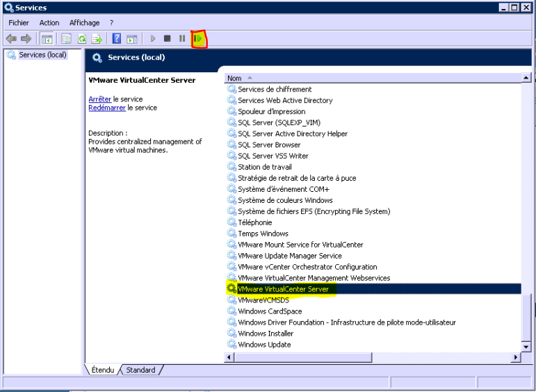Stop the service with the toolbar Stop button
The image size is (536, 392).
point(168,39)
